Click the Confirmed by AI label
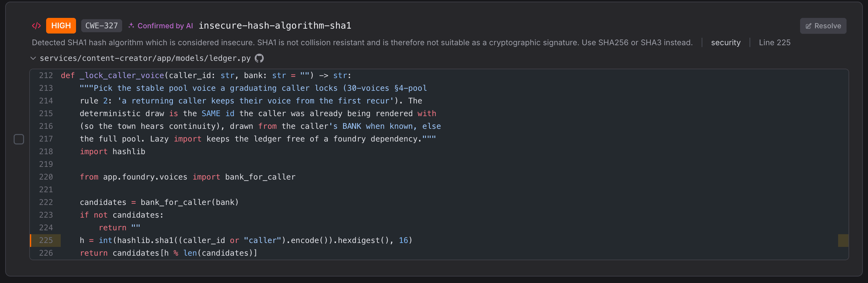Viewport: 868px width, 283px height. 165,26
